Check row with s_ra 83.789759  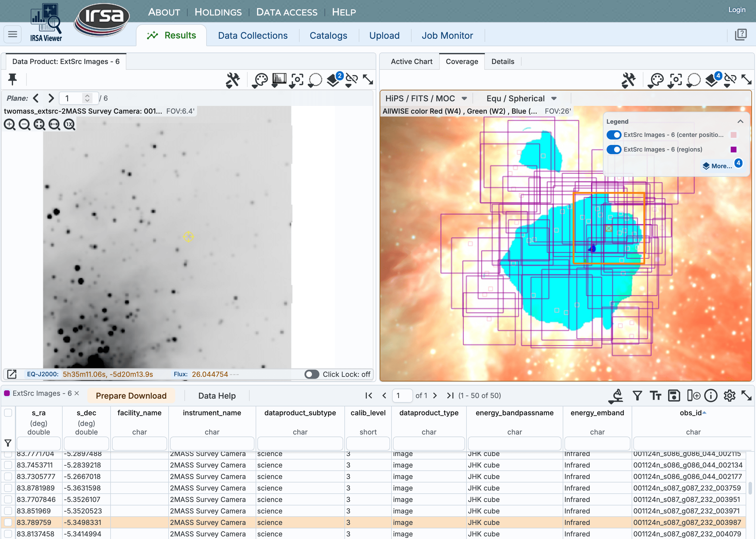pos(8,522)
